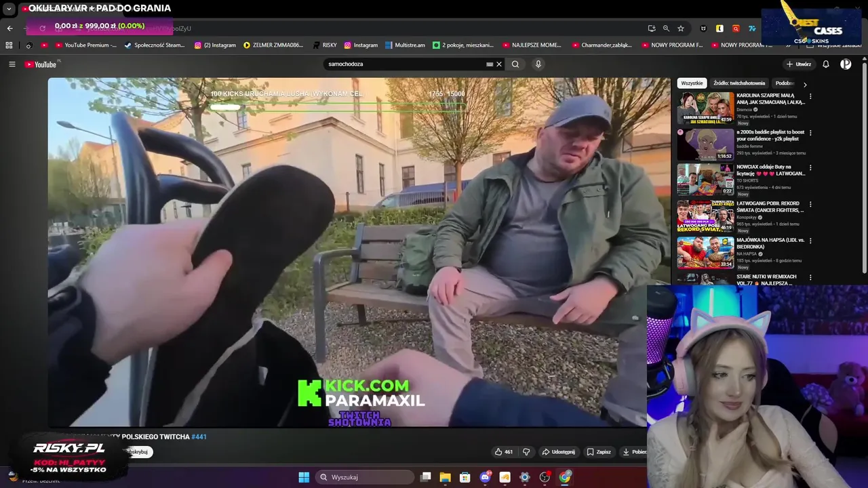This screenshot has width=868, height=488.
Task: Click the page vertical scrollbar
Action: tap(865, 169)
